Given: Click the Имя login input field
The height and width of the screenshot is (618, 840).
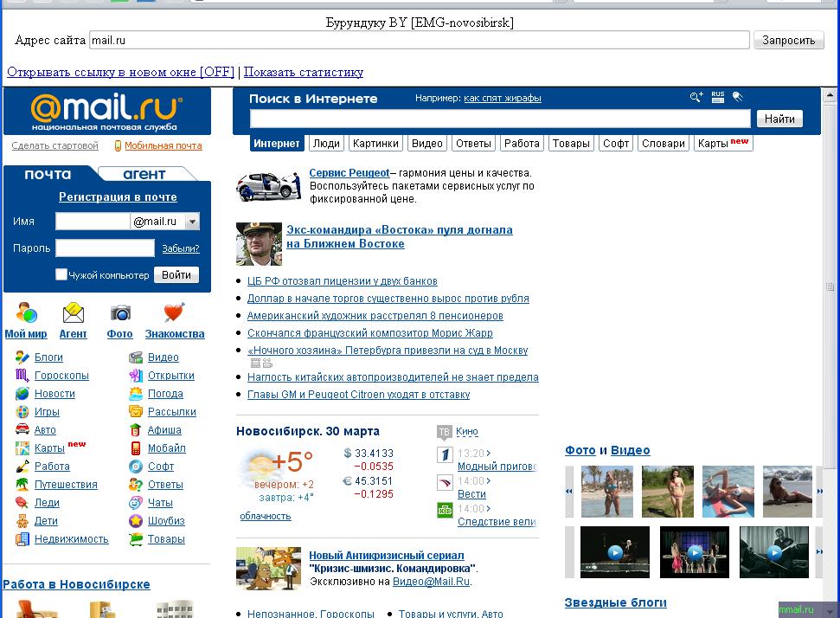Looking at the screenshot, I should [x=93, y=222].
